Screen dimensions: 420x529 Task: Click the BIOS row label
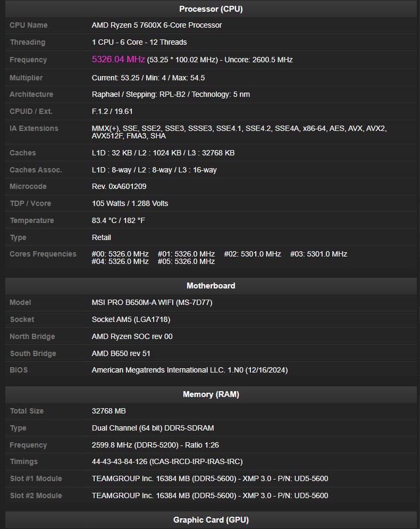pos(19,370)
